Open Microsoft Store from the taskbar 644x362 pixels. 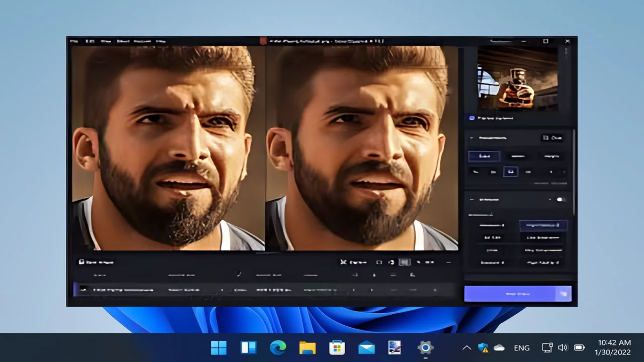pyautogui.click(x=337, y=347)
